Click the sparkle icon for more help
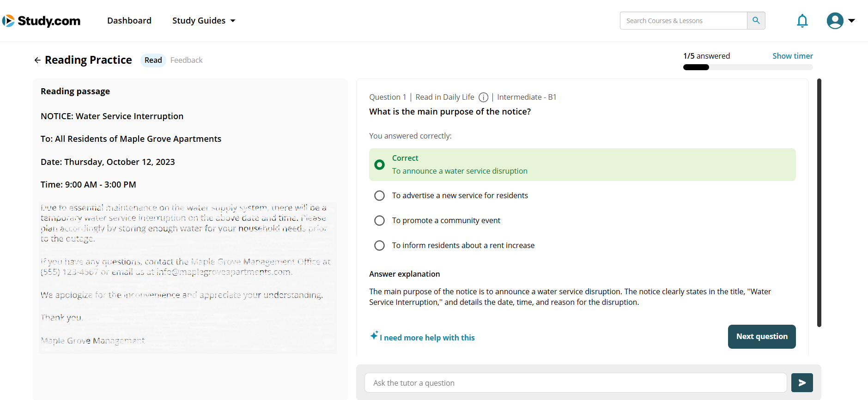 (x=374, y=336)
